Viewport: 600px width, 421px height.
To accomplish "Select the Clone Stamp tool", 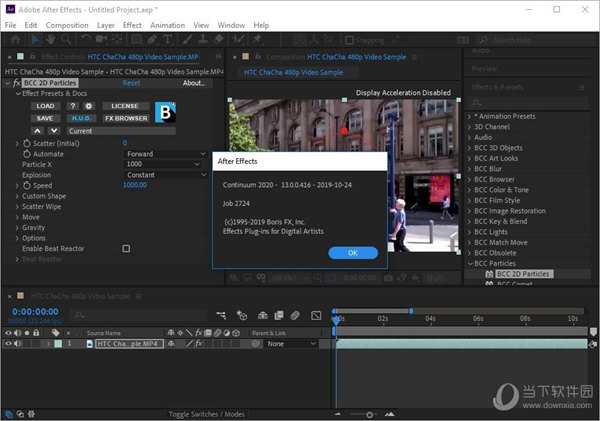I will (x=202, y=39).
